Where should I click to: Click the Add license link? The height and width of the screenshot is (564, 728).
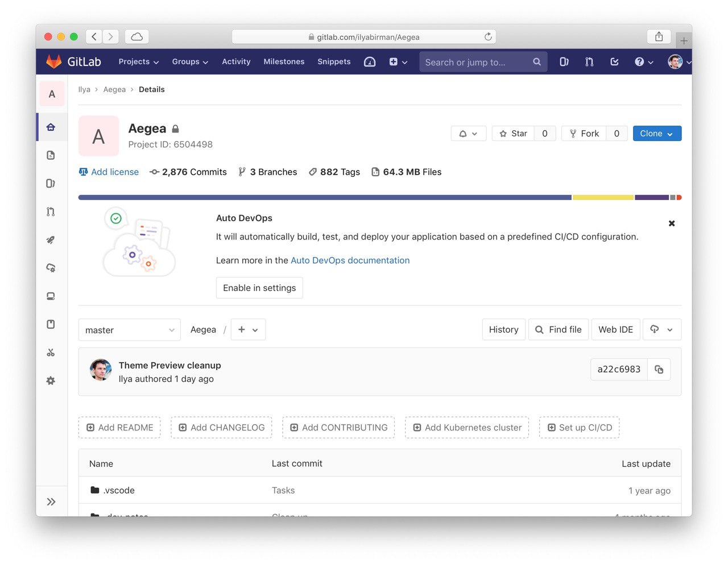(x=109, y=172)
